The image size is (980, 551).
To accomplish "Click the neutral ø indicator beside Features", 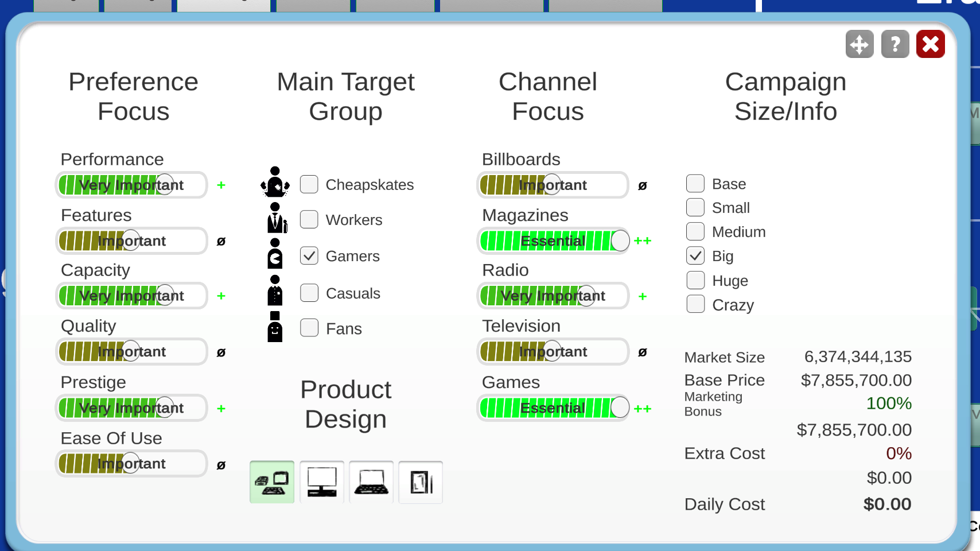I will click(221, 241).
